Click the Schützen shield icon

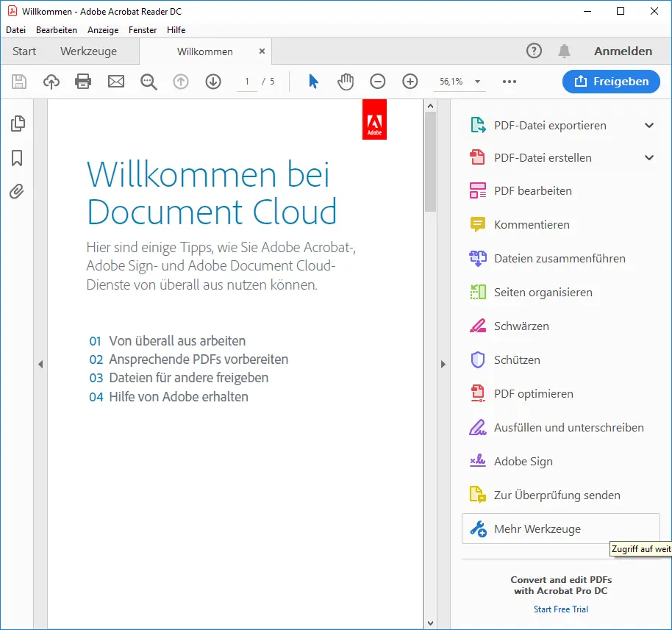(478, 360)
